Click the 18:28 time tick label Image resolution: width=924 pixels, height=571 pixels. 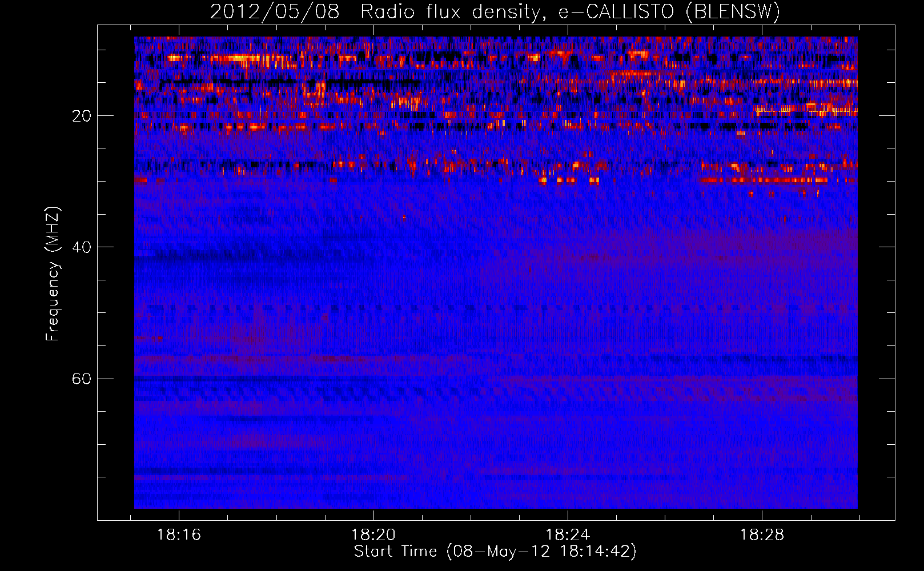(762, 535)
